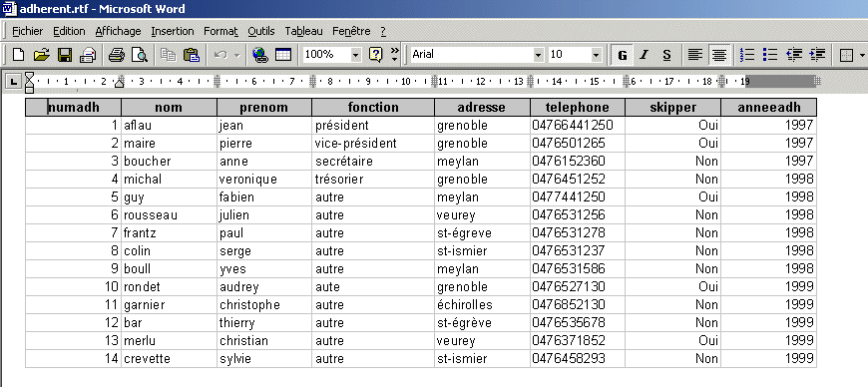Toggle Underline (S) formatting
This screenshot has height=387, width=868.
pyautogui.click(x=666, y=55)
